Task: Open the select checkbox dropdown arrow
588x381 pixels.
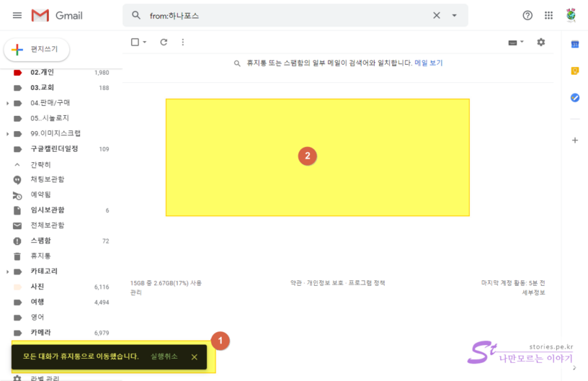Action: pyautogui.click(x=145, y=42)
